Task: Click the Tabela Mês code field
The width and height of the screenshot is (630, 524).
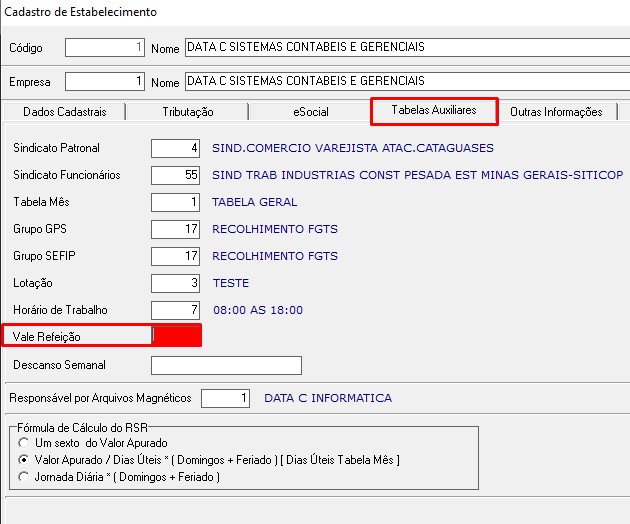Action: 176,202
